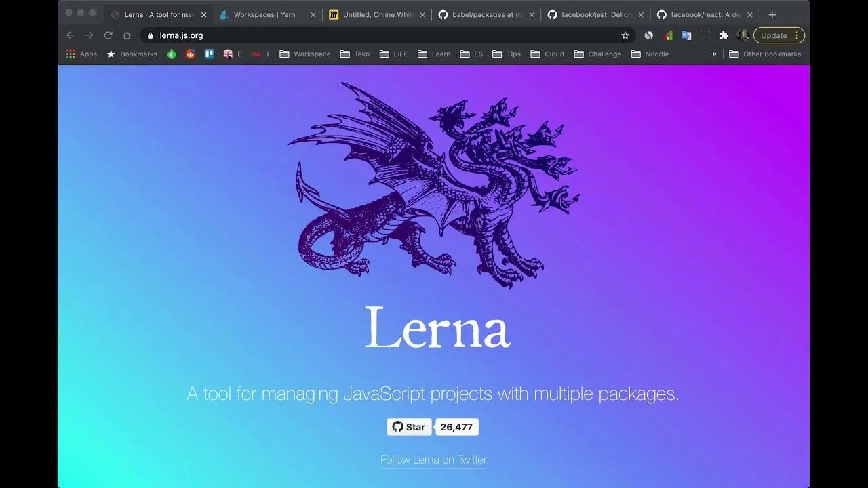868x488 pixels.
Task: Bookmark this page with the star
Action: coord(625,35)
